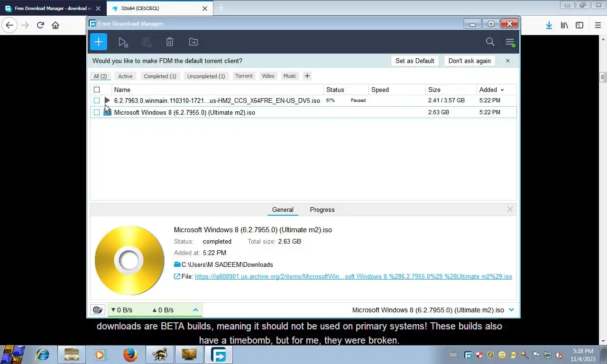
Task: Switch to 32to64 (CE1CECL) browser tab
Action: click(x=160, y=9)
